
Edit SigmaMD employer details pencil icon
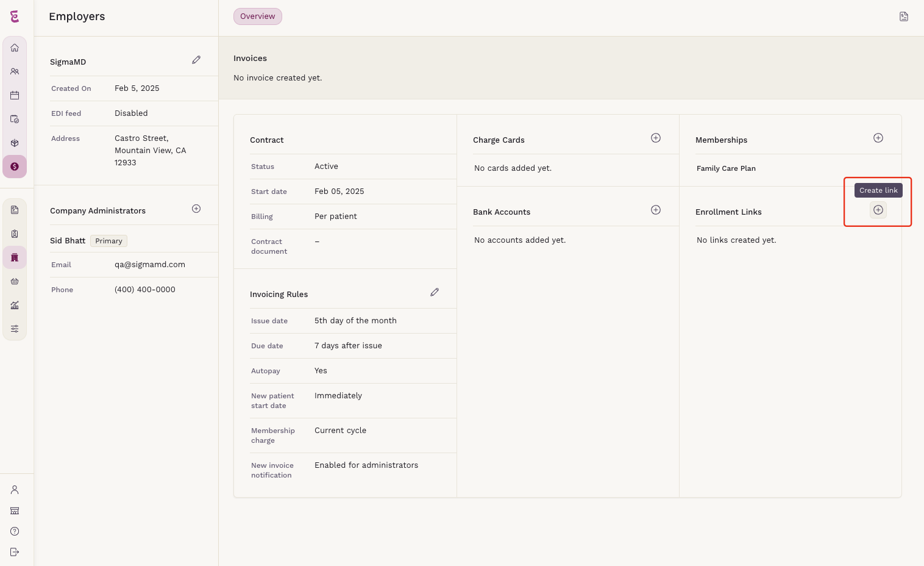pos(196,60)
